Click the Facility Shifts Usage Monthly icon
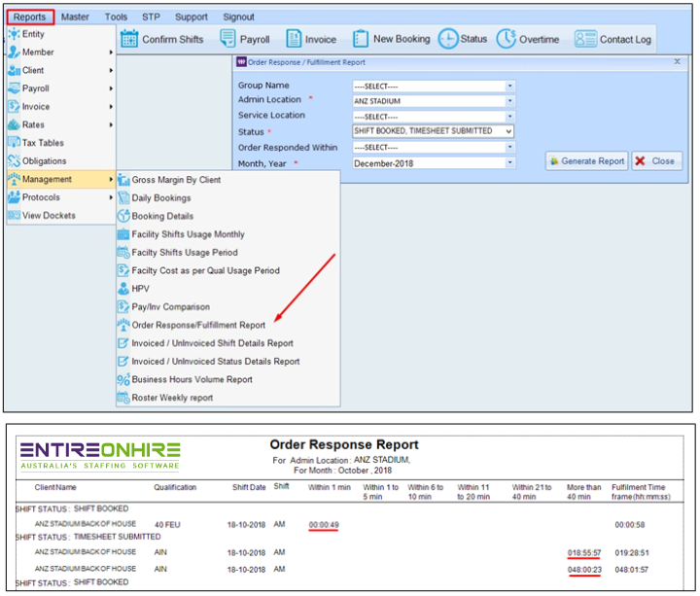Viewport: 700px width, 596px height. [123, 234]
